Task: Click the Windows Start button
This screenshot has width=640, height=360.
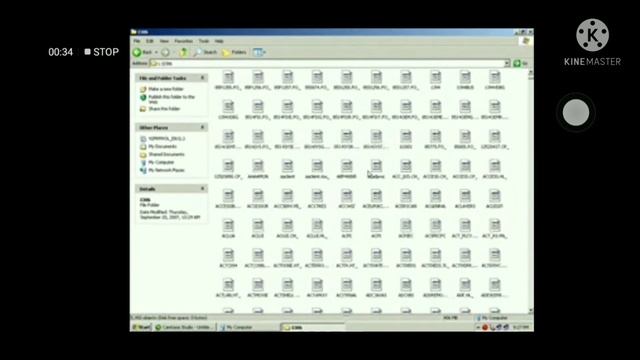Action: [x=141, y=327]
